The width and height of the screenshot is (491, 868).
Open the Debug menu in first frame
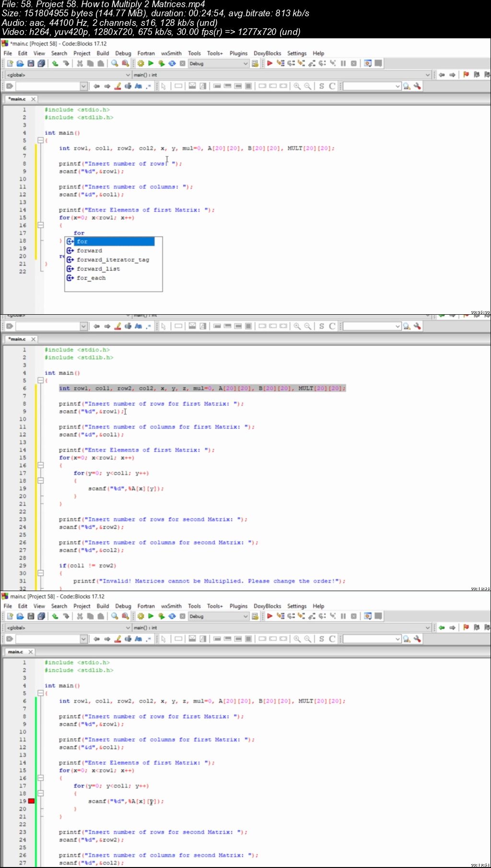click(123, 53)
